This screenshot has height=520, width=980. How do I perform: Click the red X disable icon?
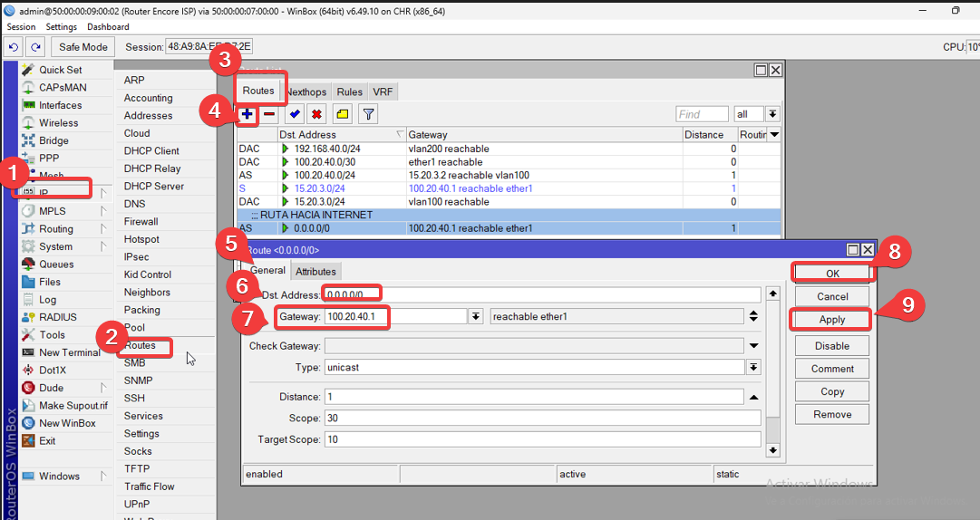[316, 114]
